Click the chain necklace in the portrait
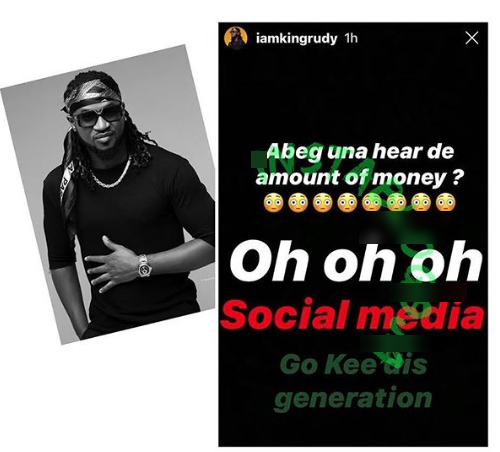The image size is (500, 452). [x=110, y=174]
